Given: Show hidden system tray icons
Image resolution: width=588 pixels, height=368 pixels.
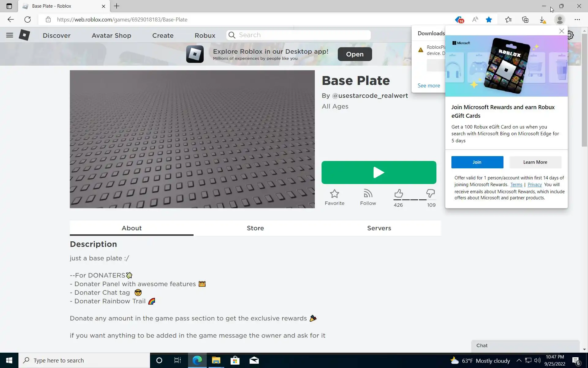Looking at the screenshot, I should pyautogui.click(x=519, y=360).
